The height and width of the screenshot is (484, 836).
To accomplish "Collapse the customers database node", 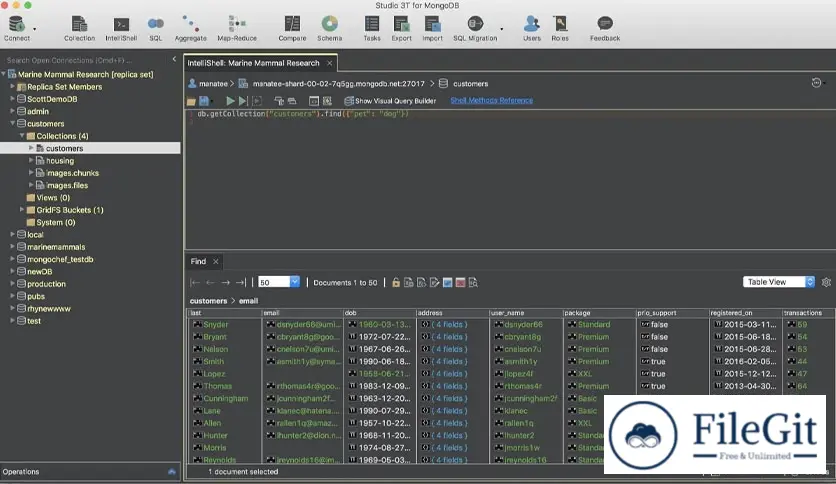I will pyautogui.click(x=12, y=123).
